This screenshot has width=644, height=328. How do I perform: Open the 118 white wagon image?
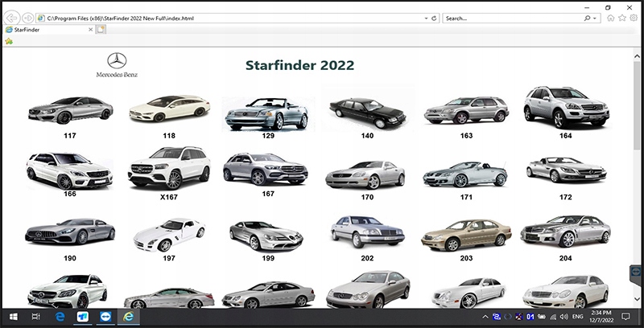pos(169,109)
